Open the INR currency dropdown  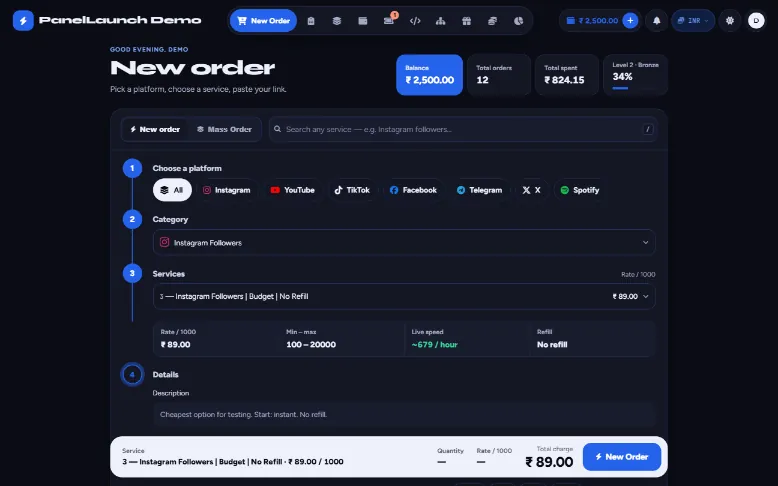pyautogui.click(x=693, y=21)
